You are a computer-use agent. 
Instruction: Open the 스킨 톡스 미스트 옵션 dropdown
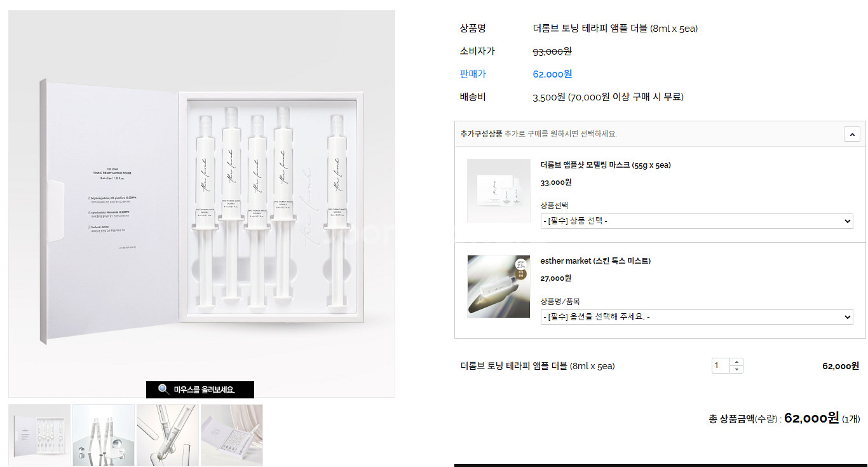pyautogui.click(x=696, y=317)
